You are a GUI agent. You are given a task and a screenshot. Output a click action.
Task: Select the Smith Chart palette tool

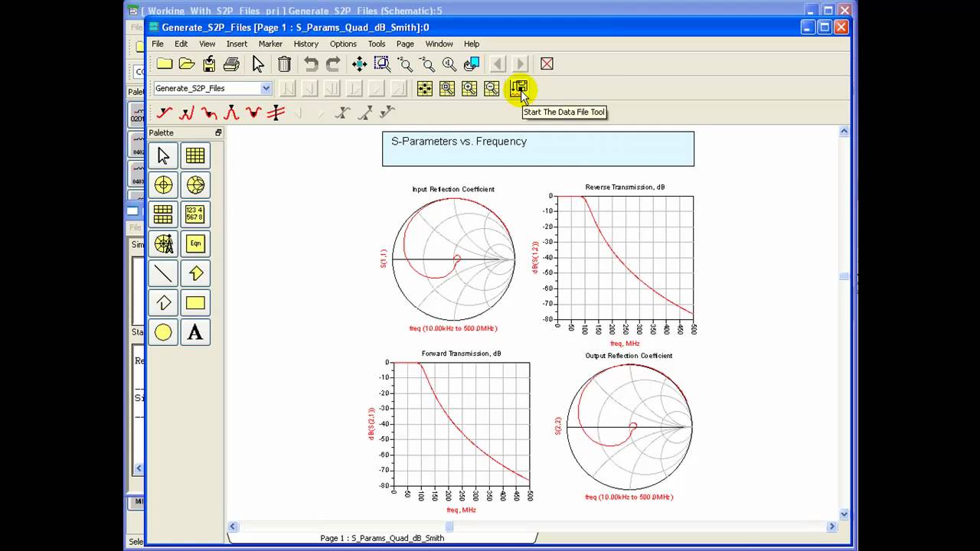(x=195, y=184)
